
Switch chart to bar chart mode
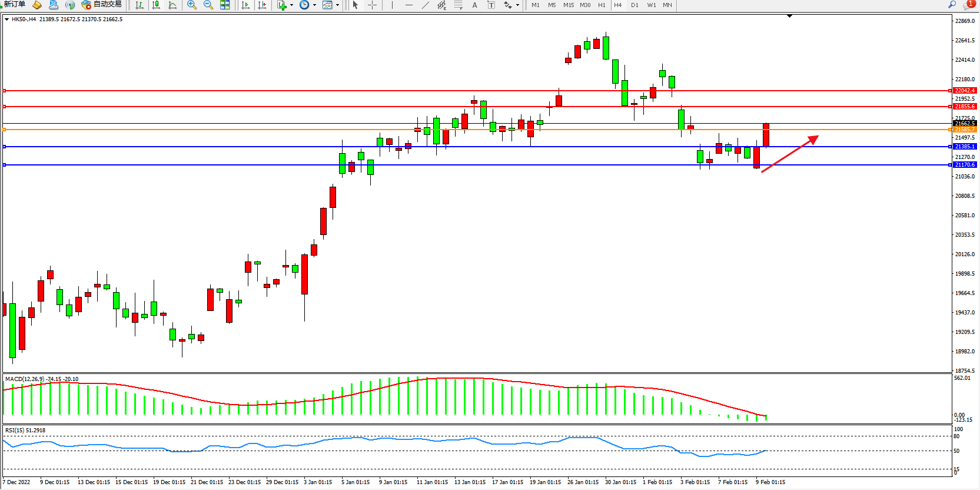point(139,5)
